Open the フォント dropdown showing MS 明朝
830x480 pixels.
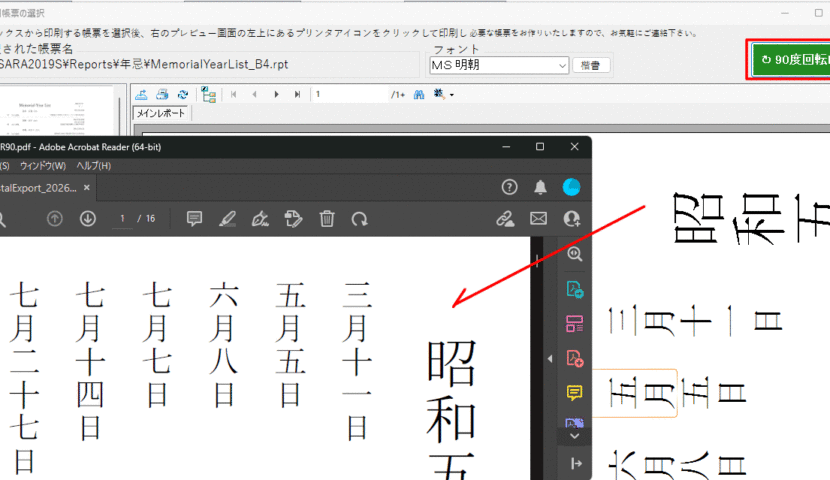point(498,66)
